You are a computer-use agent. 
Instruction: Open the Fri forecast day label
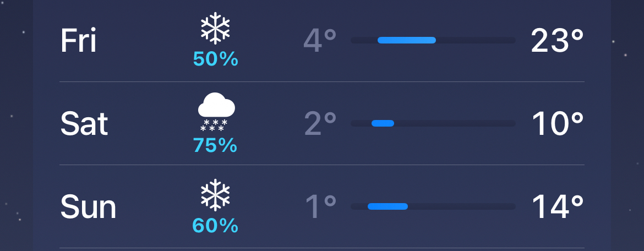click(x=78, y=41)
